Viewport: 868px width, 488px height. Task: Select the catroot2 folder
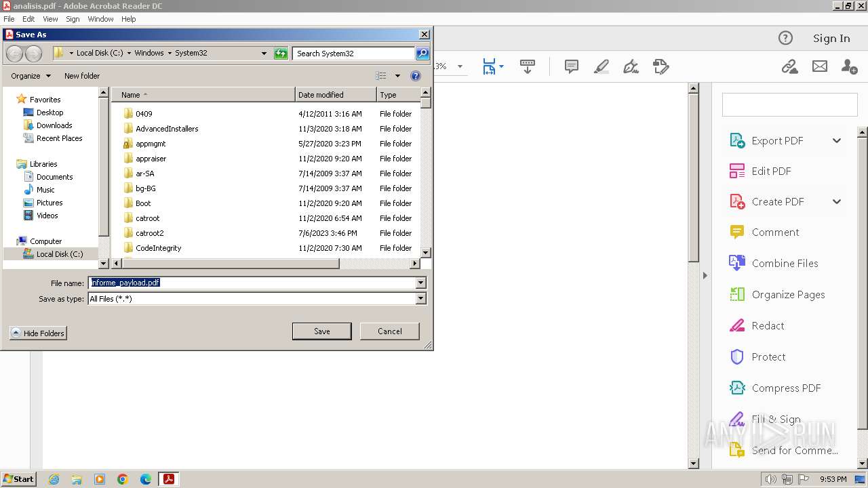149,233
